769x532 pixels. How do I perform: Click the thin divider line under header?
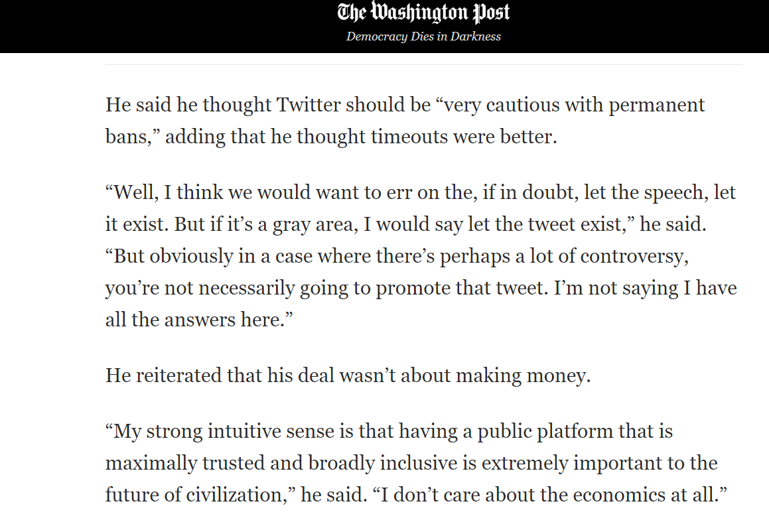click(x=424, y=64)
